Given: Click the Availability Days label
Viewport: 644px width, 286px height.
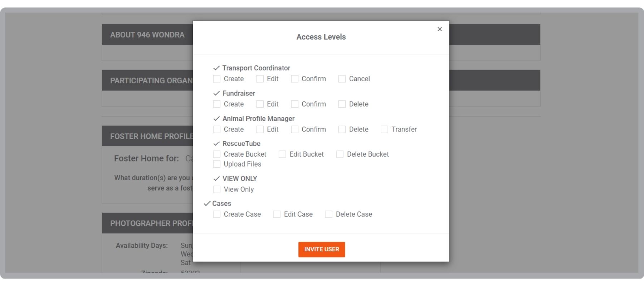Looking at the screenshot, I should pos(142,246).
